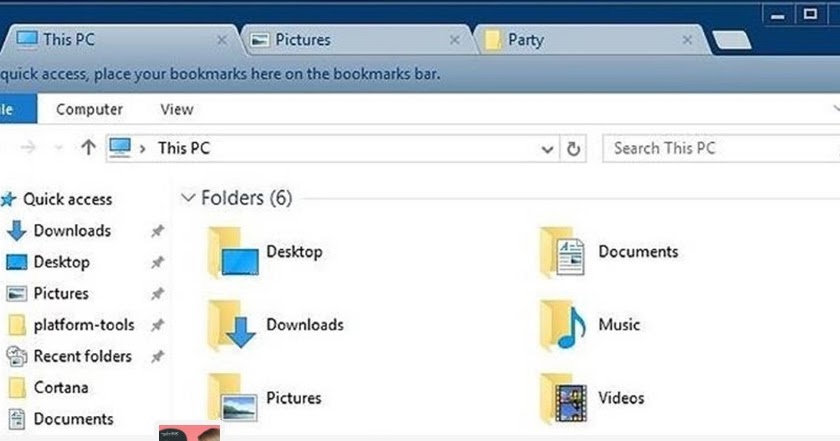Click the pin icon beside platform-tools
The image size is (840, 441).
pyautogui.click(x=157, y=325)
